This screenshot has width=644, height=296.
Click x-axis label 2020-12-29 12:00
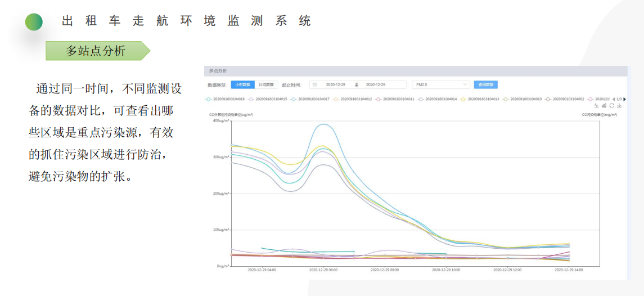pyautogui.click(x=507, y=271)
